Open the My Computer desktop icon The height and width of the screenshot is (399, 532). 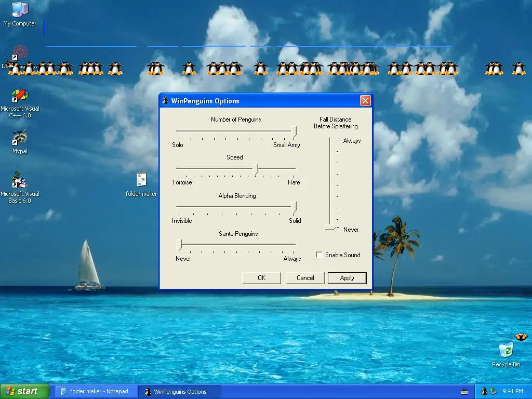click(20, 14)
